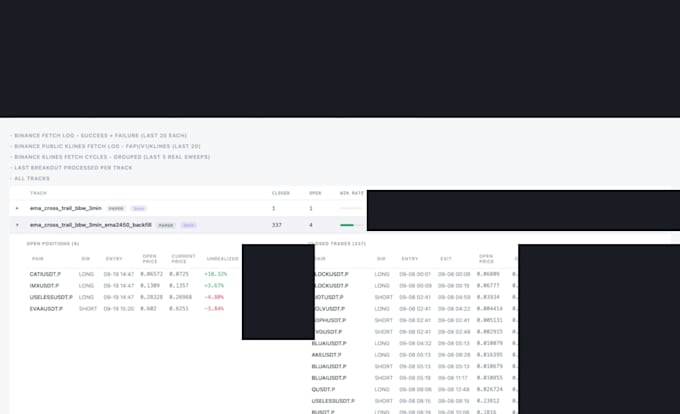Click purple badge on ema_cross_trail_bbw_3min row
The width and height of the screenshot is (680, 414).
(139, 209)
